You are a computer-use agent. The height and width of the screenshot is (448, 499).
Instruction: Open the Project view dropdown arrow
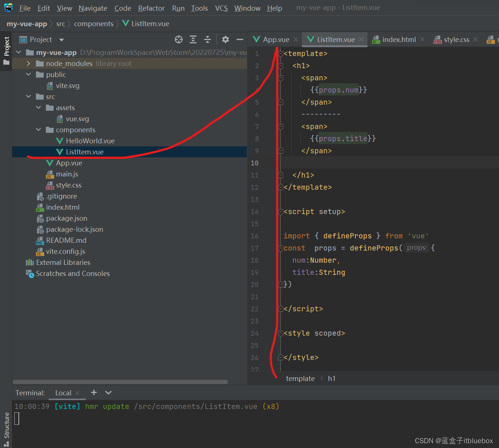[x=62, y=40]
